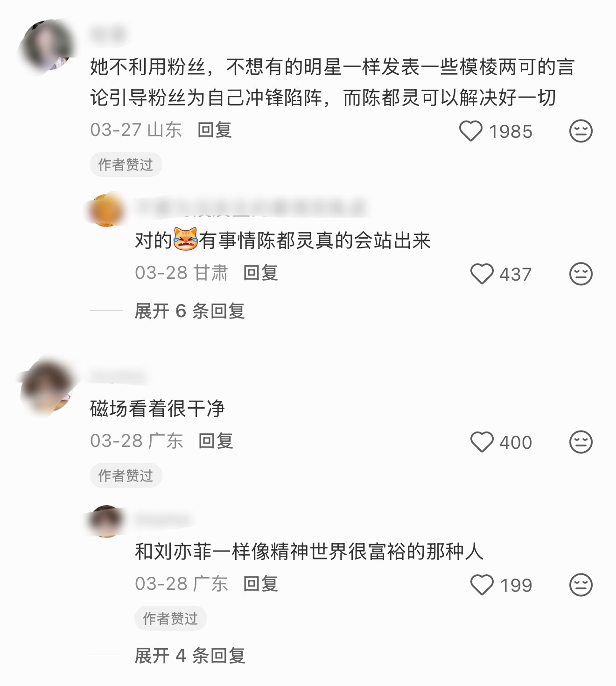Image resolution: width=616 pixels, height=686 pixels.
Task: Expand 展开 6 条回复 thread
Action: click(x=189, y=311)
